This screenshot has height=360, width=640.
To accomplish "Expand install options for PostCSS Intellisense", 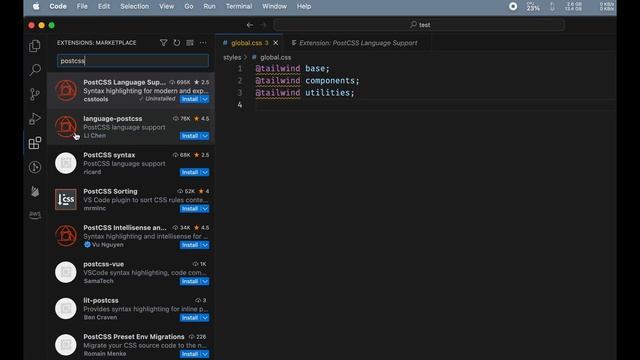I will [205, 244].
